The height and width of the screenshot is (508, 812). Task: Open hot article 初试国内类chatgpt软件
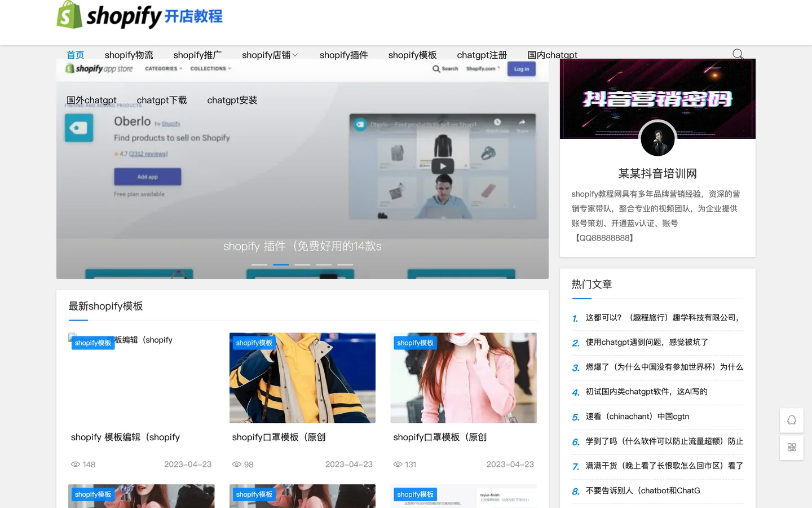[x=646, y=392]
